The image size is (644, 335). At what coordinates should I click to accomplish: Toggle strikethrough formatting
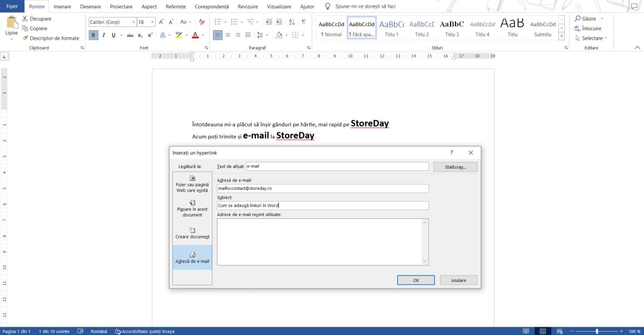coord(130,35)
